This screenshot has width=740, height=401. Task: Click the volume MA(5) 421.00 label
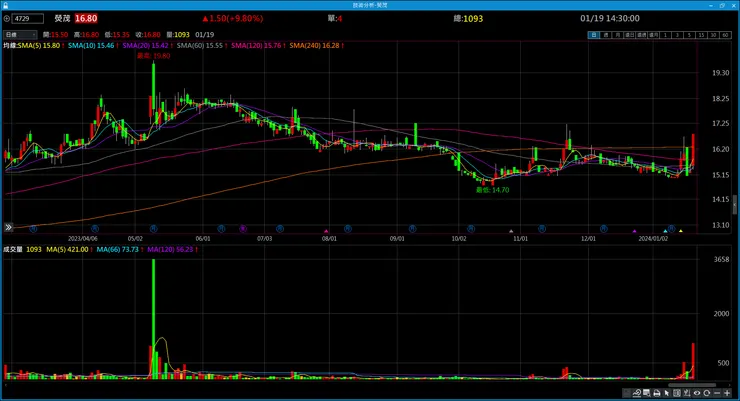coord(67,250)
